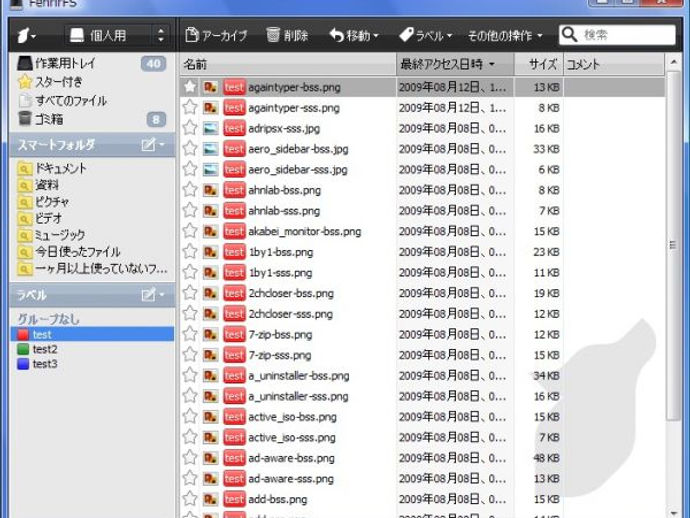Open ゴミ箱 in sidebar
The height and width of the screenshot is (518, 690).
coord(92,119)
